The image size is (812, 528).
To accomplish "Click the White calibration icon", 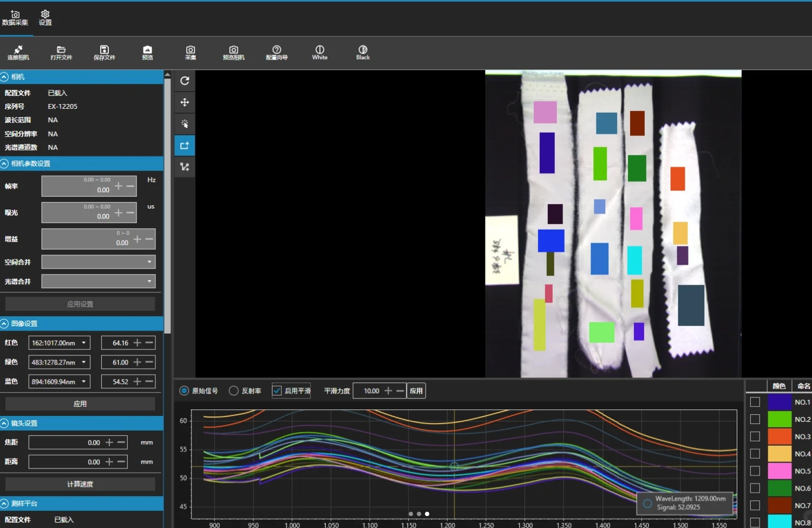I will point(319,52).
